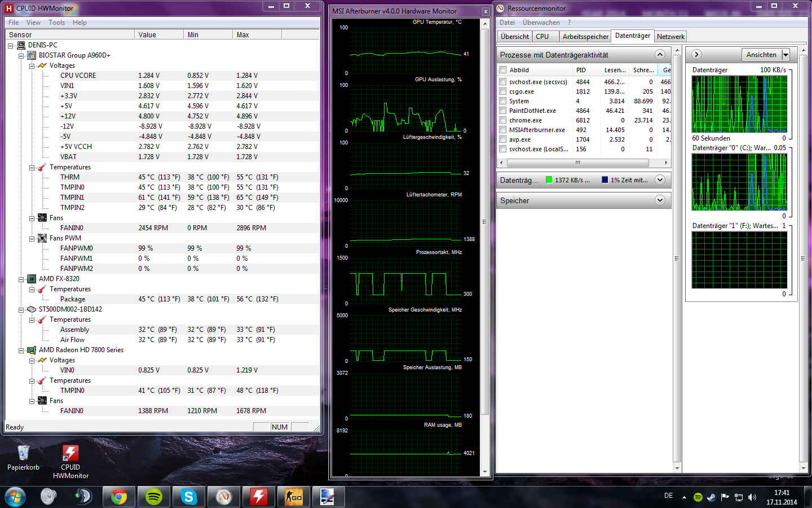Collapse the DENIS-PC tree node
Viewport: 812px width, 508px height.
[x=11, y=46]
